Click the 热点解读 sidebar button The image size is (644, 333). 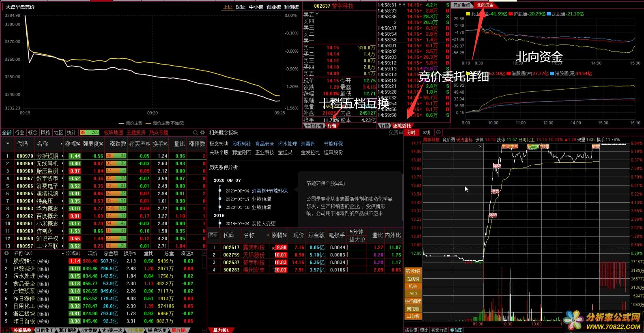pyautogui.click(x=413, y=301)
